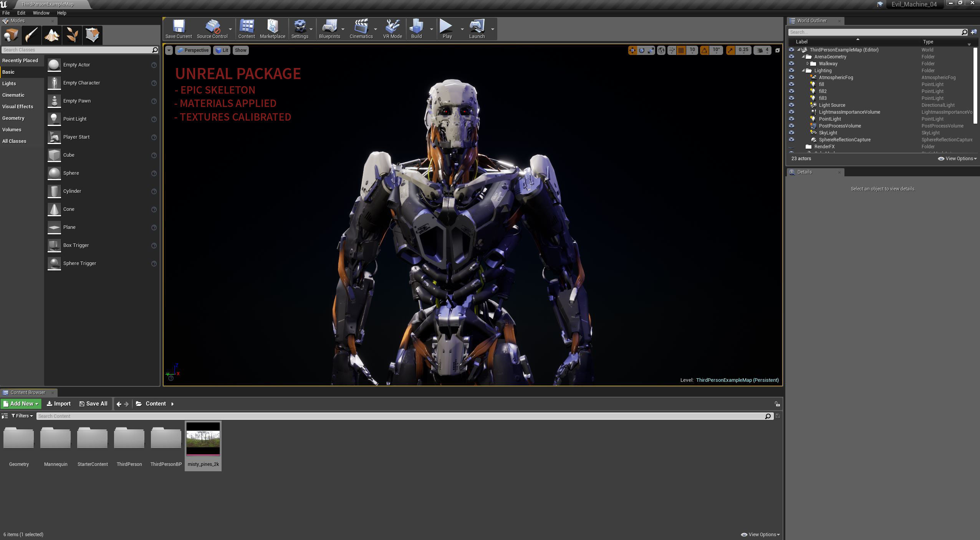Open grid snap value 10 dropdown
The image size is (980, 540).
click(692, 50)
